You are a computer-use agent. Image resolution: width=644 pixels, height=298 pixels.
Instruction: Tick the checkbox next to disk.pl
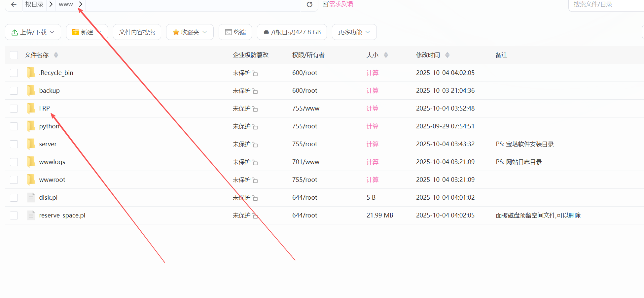(14, 197)
